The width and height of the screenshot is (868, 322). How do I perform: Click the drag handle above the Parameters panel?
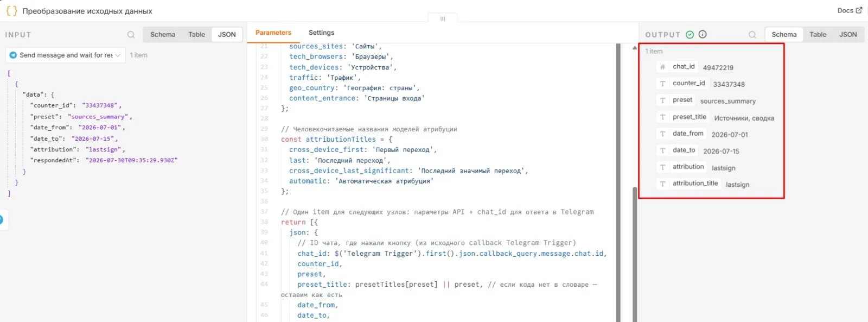(443, 18)
